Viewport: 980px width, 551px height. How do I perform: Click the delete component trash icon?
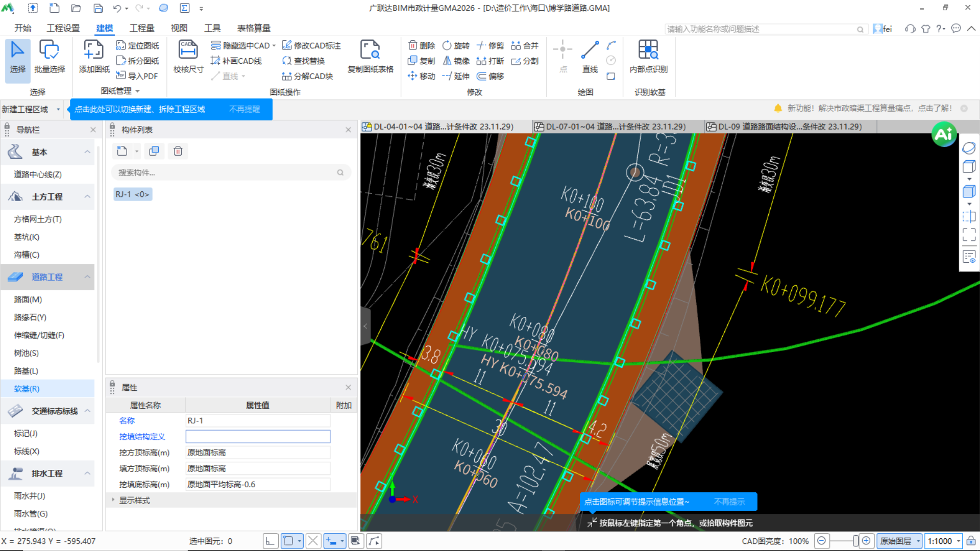pos(178,151)
